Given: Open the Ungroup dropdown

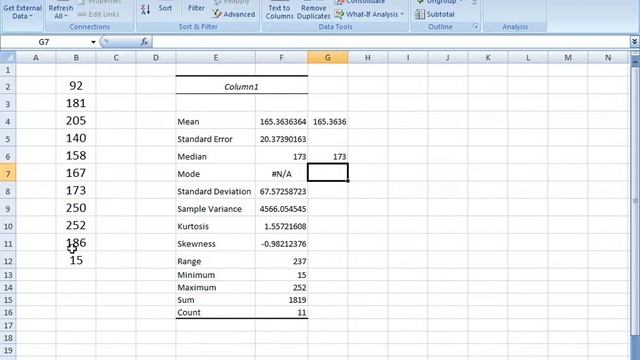Looking at the screenshot, I should (439, 2).
